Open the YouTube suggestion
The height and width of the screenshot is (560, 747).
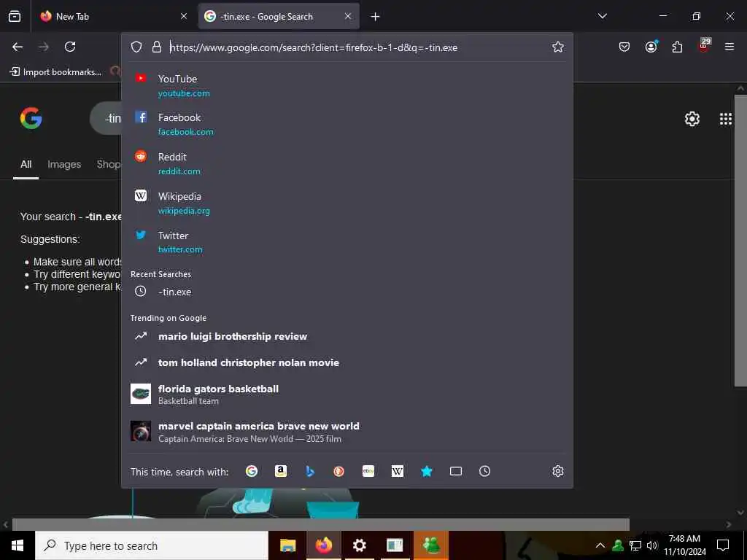347,85
